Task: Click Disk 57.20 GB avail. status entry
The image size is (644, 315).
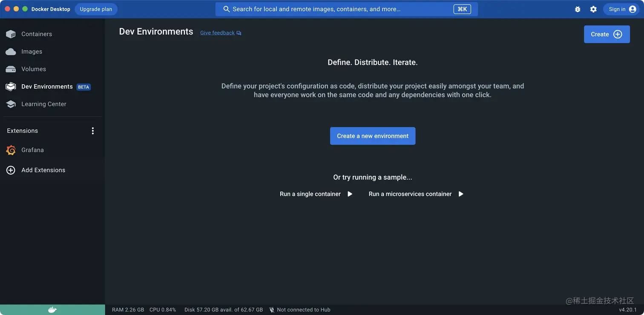Action: tap(224, 310)
